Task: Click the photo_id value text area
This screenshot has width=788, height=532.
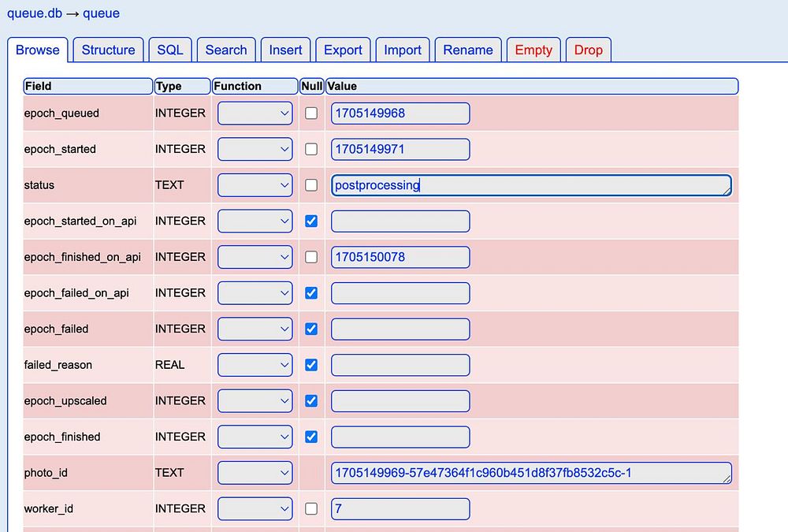Action: (x=531, y=473)
